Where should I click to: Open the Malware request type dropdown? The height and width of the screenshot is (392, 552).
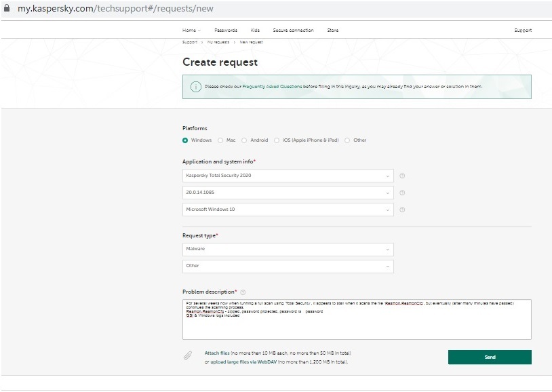pyautogui.click(x=288, y=249)
